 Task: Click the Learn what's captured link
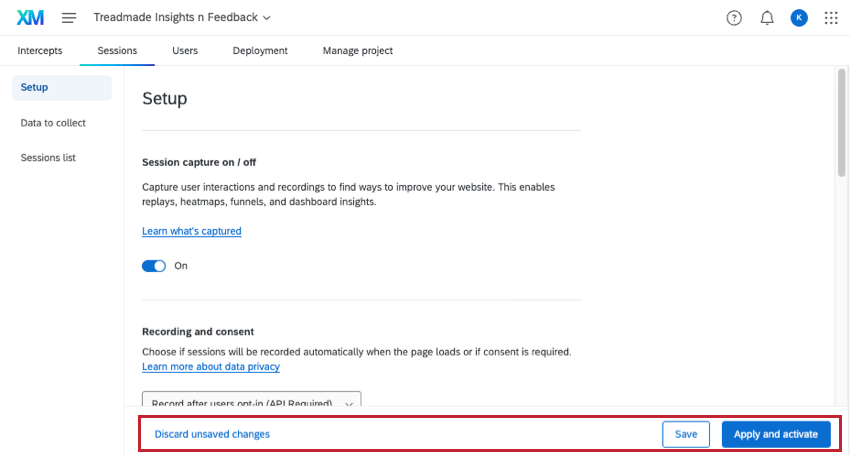[x=191, y=231]
